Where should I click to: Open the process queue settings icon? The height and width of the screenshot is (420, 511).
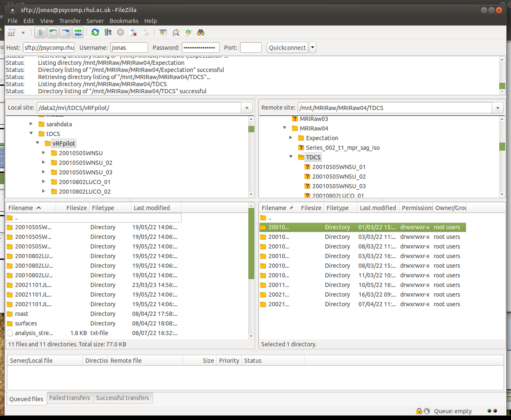pos(108,32)
